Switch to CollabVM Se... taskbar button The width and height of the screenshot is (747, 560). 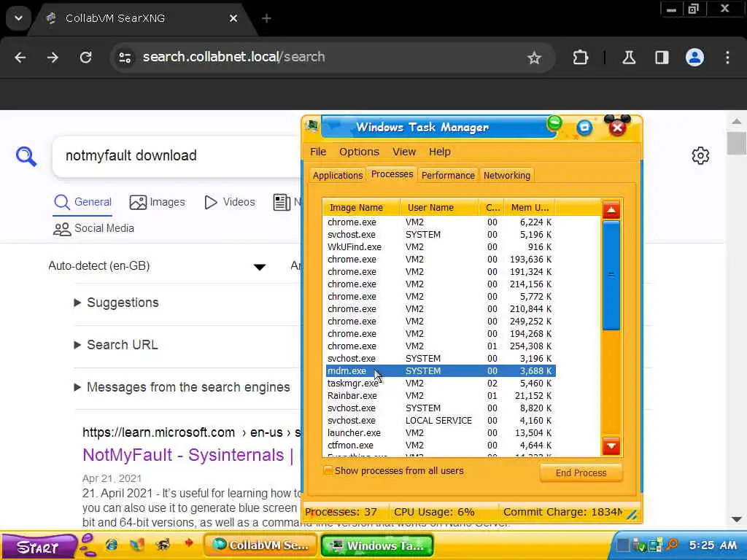tap(261, 545)
